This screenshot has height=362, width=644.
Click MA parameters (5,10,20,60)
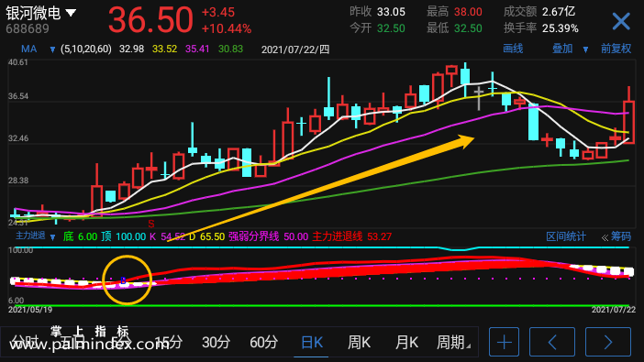[x=86, y=49]
